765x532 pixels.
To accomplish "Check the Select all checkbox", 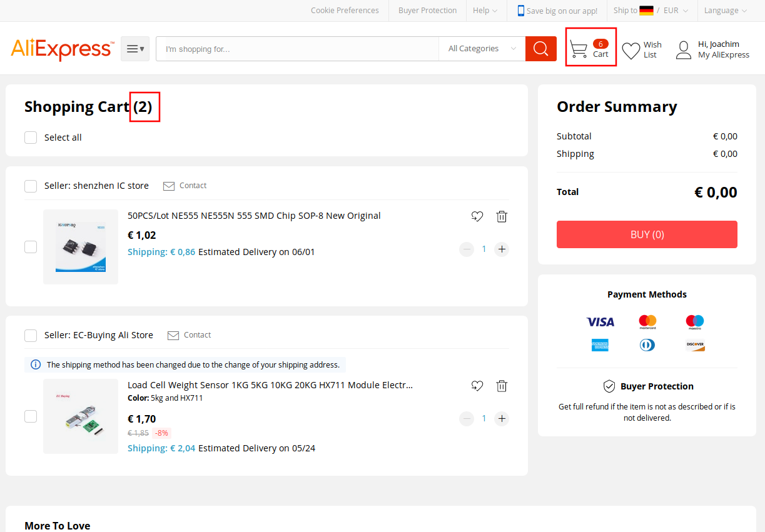I will tap(31, 138).
